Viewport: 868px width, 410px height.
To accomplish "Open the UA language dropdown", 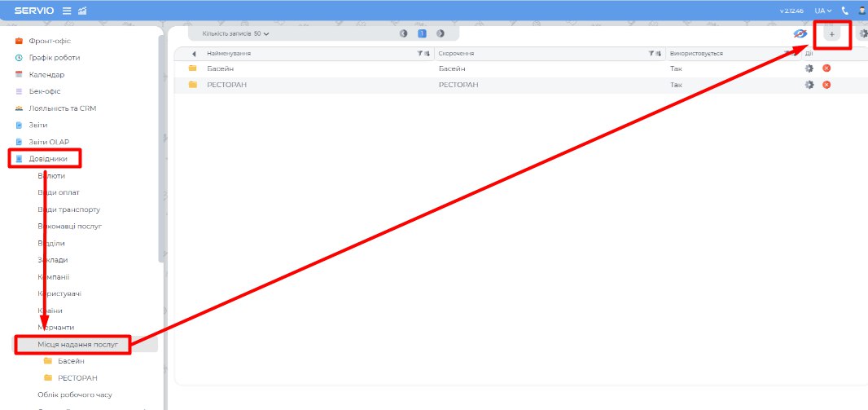I will [822, 11].
